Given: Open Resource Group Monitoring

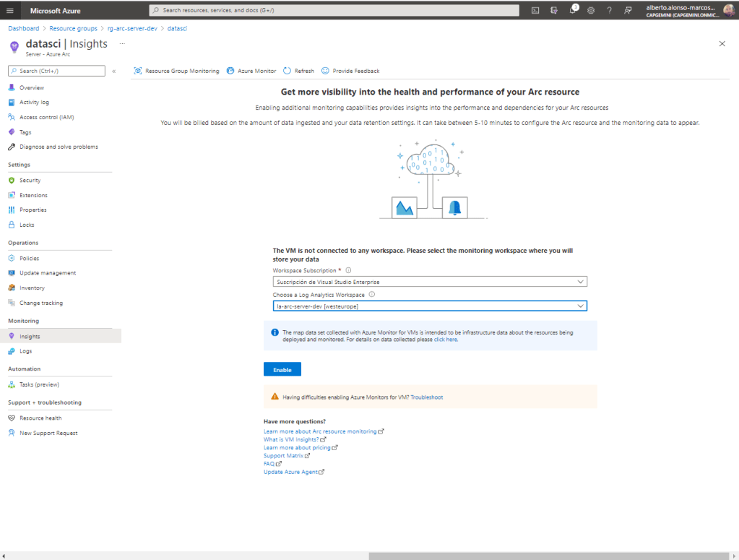Looking at the screenshot, I should (x=176, y=71).
